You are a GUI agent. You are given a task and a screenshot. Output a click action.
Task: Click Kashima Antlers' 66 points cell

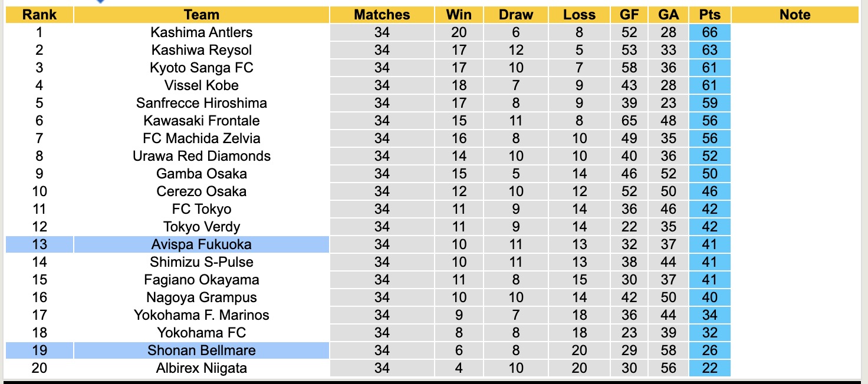[709, 32]
